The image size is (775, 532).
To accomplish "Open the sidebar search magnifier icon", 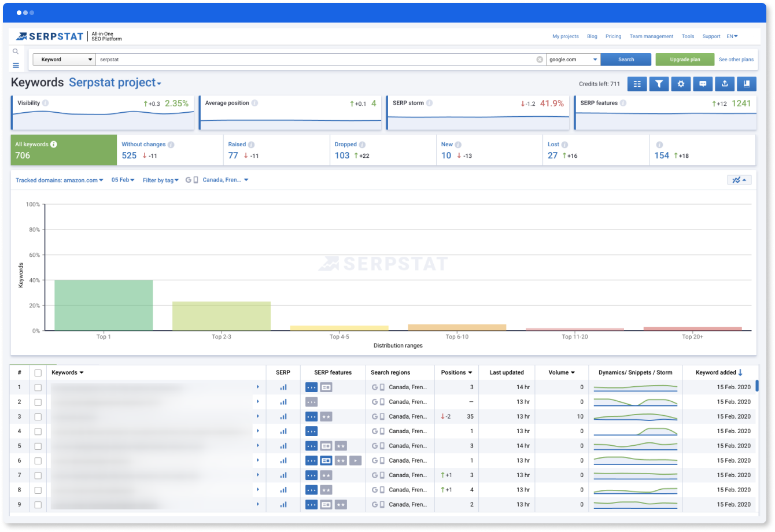I will (16, 51).
